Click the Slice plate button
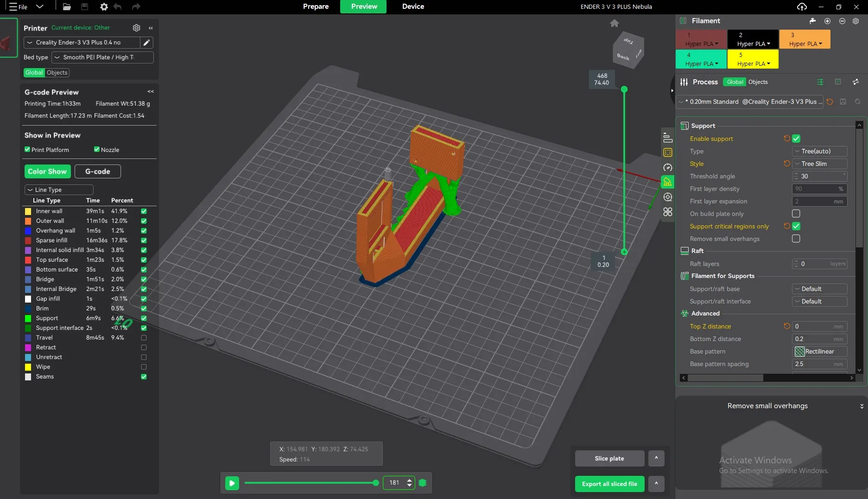 point(609,458)
